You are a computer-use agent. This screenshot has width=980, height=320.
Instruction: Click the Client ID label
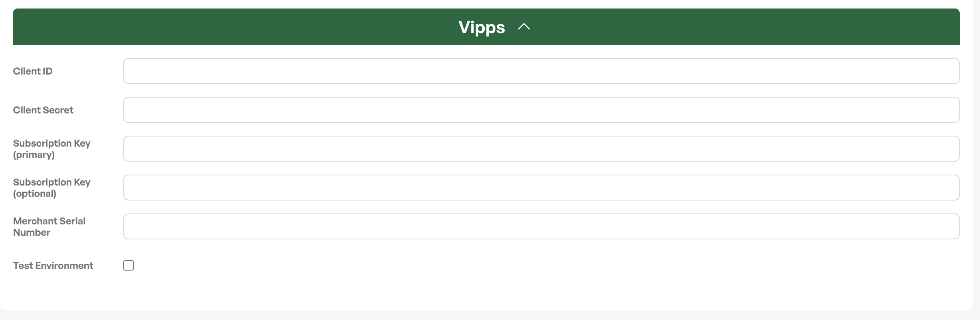click(x=33, y=71)
